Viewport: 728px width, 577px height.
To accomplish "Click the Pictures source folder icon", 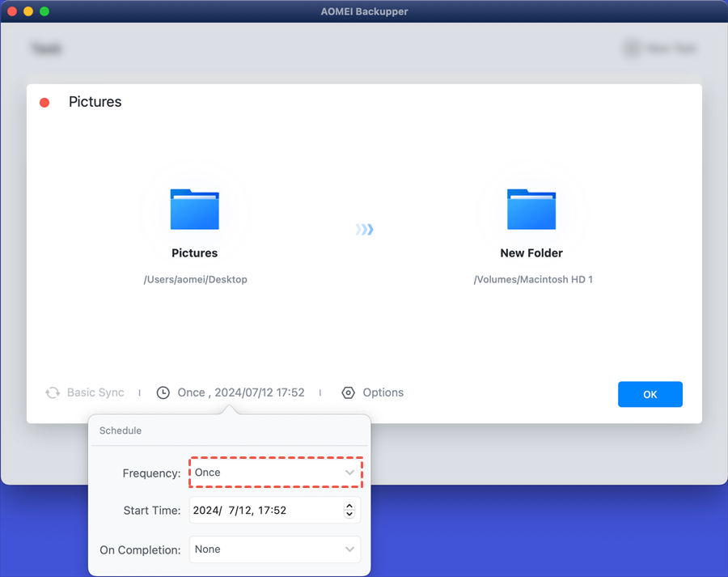I will click(x=194, y=209).
